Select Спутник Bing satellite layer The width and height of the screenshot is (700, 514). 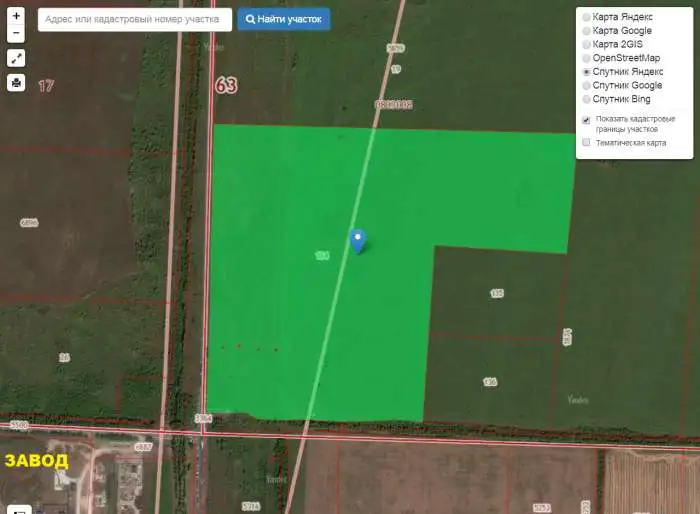(587, 99)
